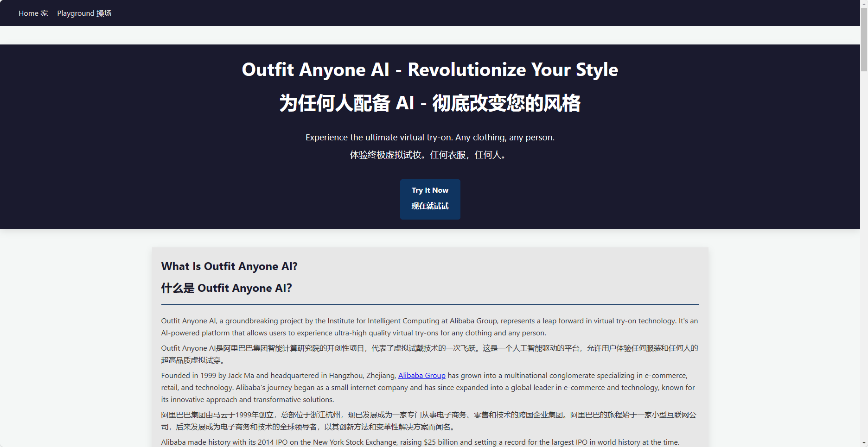868x447 pixels.
Task: Click the divider line under the section heading
Action: coord(430,305)
